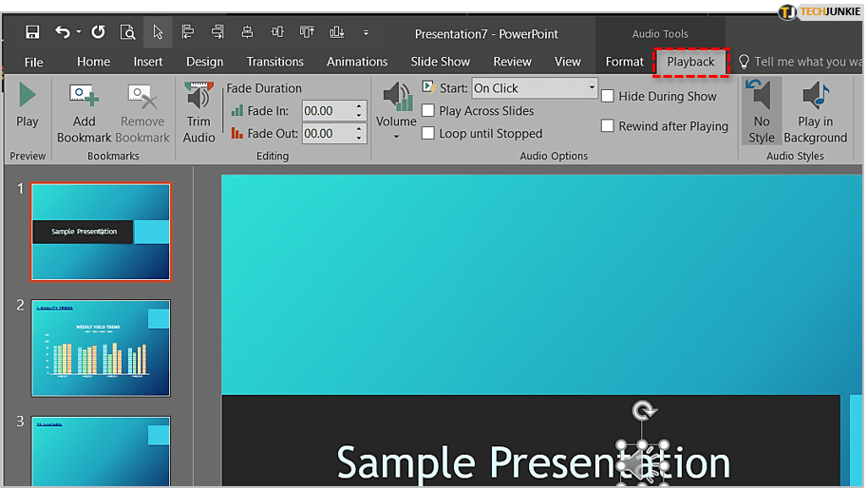
Task: Check Hide During Show option
Action: click(608, 96)
